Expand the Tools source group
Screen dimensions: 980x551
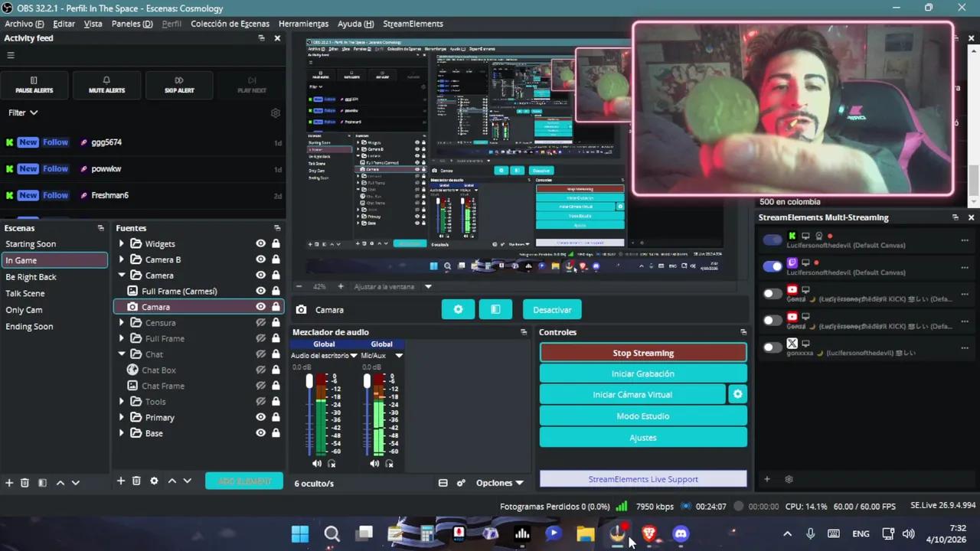coord(121,402)
